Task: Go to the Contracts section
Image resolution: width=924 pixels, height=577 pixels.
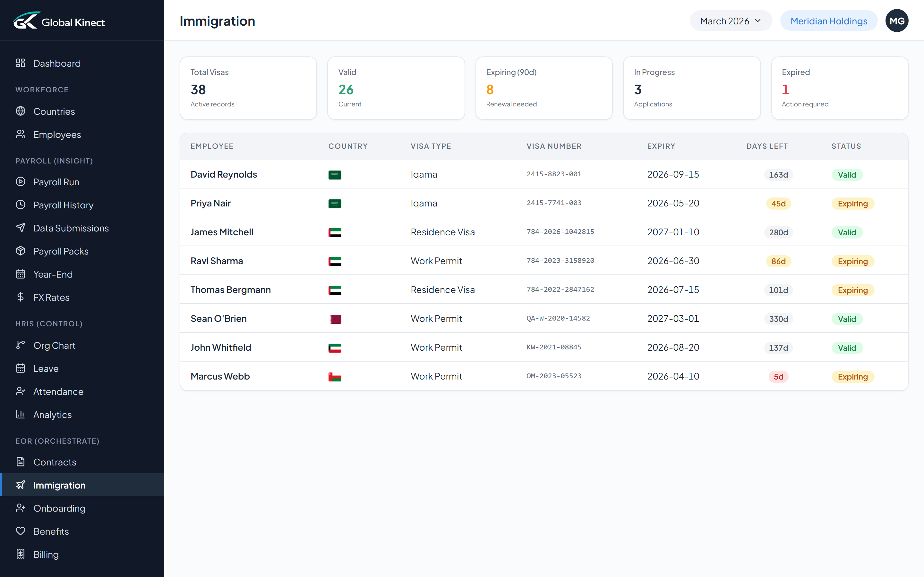Action: click(56, 462)
